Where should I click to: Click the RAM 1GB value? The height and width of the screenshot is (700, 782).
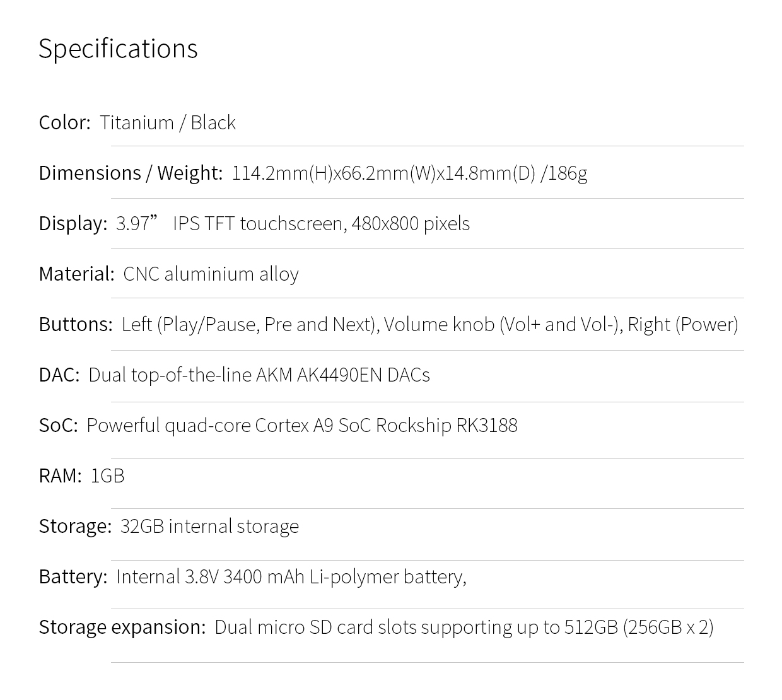108,475
